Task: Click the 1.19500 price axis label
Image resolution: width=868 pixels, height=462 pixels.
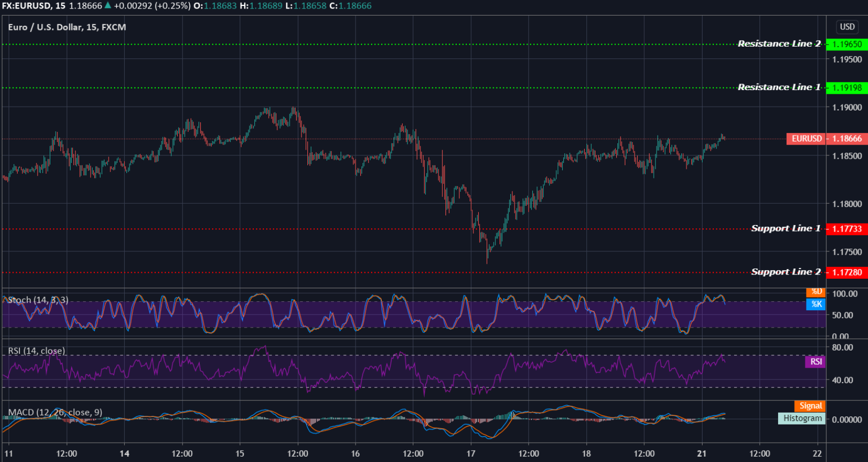Action: (847, 59)
